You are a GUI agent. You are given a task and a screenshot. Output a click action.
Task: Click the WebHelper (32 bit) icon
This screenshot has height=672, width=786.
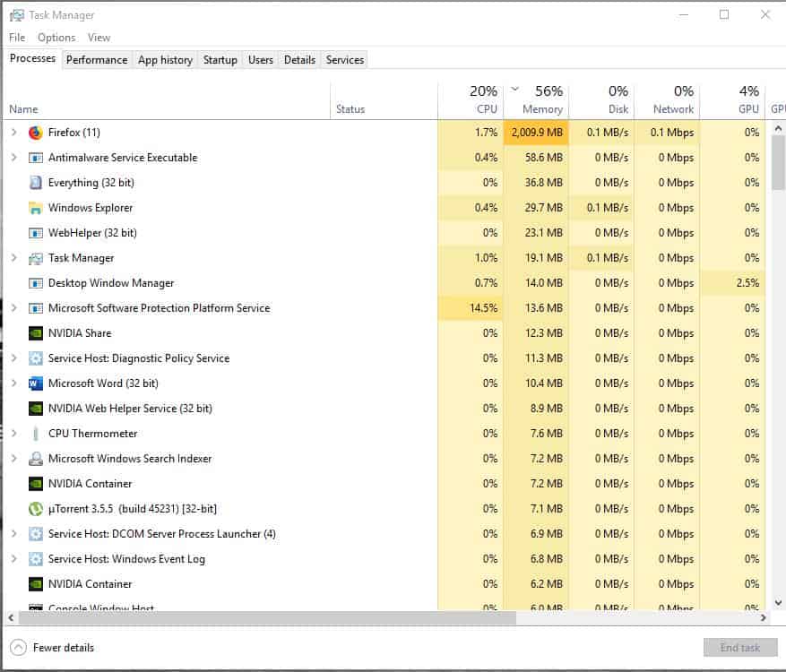[36, 233]
